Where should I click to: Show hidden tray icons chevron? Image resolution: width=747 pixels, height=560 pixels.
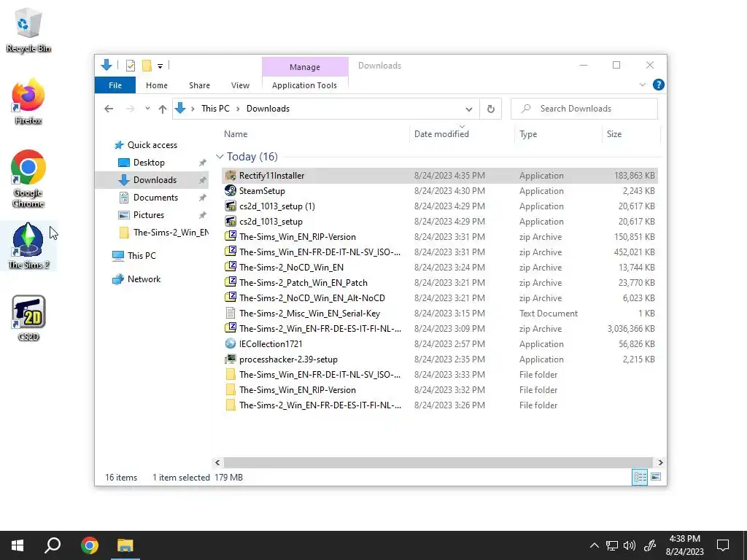594,545
